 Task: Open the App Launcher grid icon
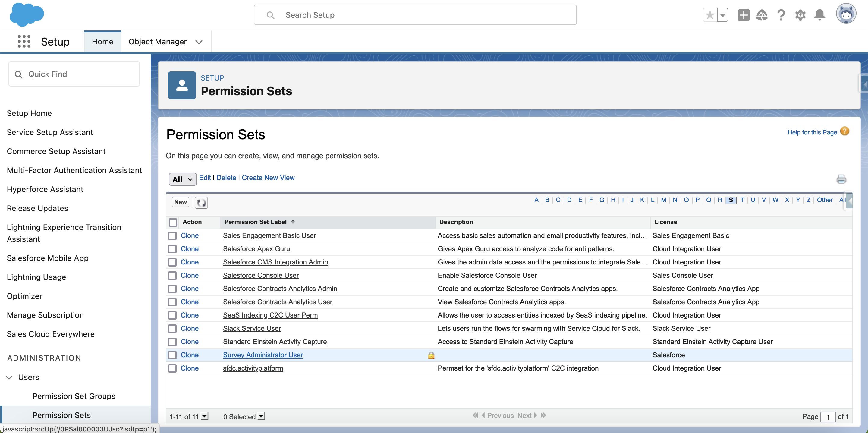click(24, 42)
